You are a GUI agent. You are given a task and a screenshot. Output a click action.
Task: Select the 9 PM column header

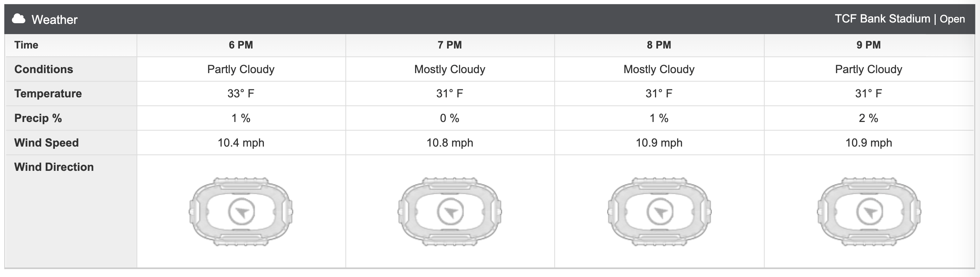[x=869, y=45]
